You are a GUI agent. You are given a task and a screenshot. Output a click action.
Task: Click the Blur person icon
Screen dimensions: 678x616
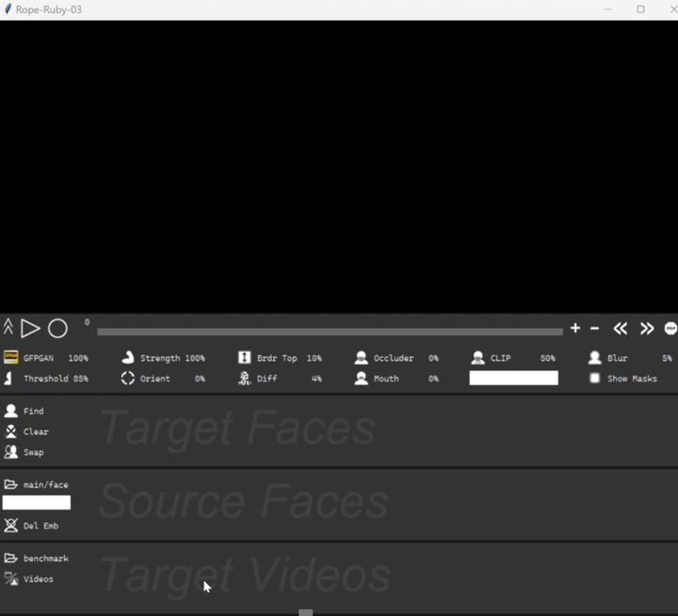point(594,357)
